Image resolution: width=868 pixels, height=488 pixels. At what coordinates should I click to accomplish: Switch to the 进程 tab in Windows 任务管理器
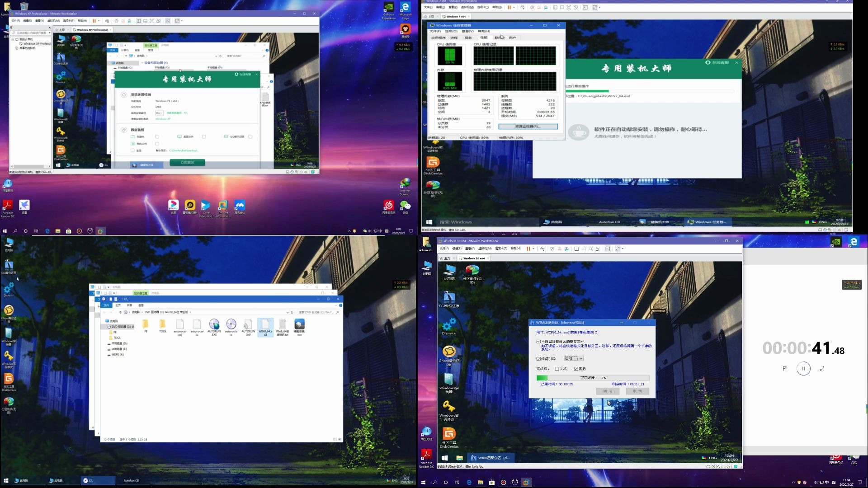(454, 38)
